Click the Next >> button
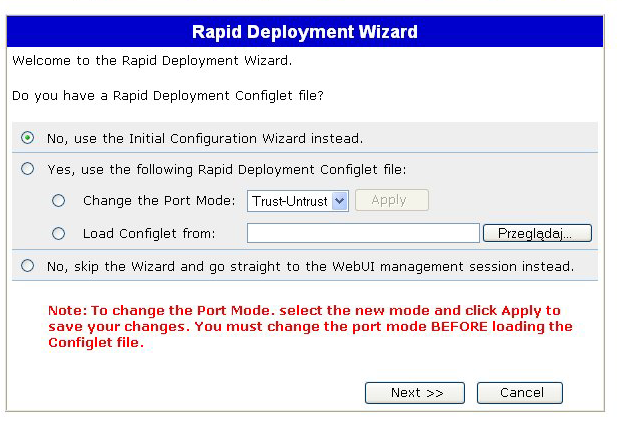The height and width of the screenshot is (423, 622). 415,393
